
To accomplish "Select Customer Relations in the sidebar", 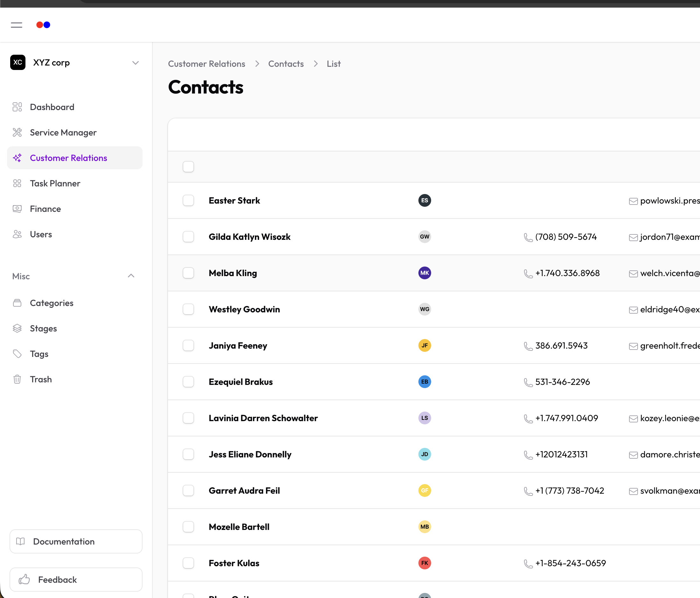I will click(x=75, y=158).
